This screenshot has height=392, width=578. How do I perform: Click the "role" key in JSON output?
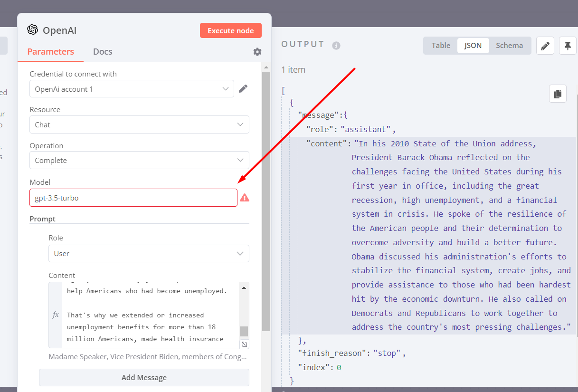[319, 129]
